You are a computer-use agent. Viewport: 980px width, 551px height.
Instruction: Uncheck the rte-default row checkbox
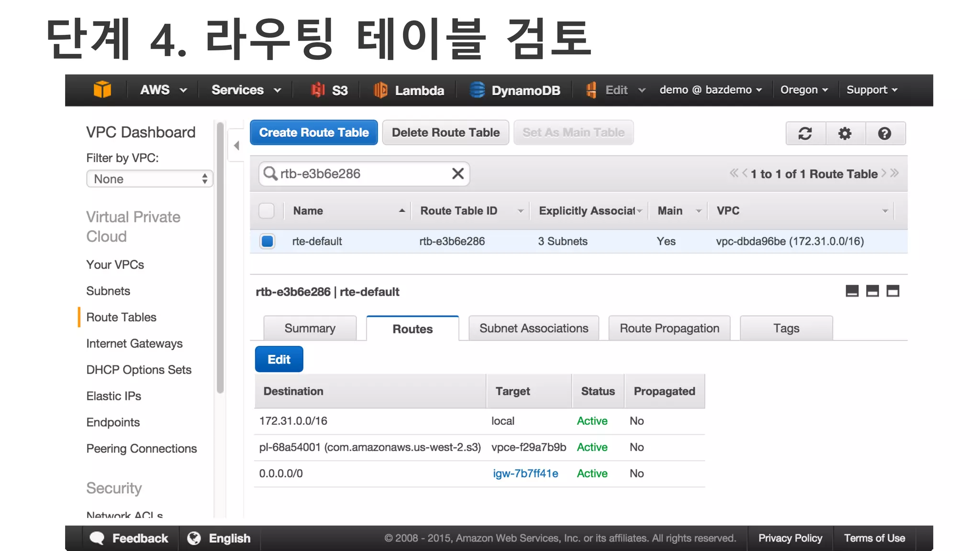[x=267, y=241]
